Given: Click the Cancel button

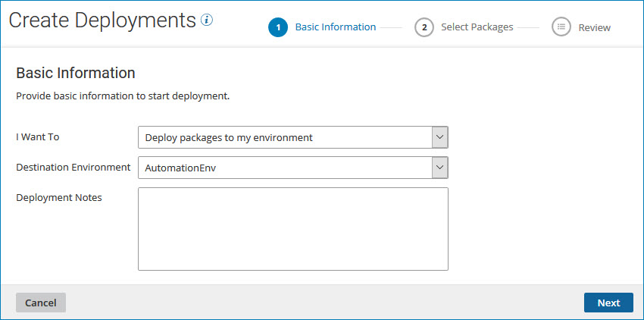Looking at the screenshot, I should 41,303.
